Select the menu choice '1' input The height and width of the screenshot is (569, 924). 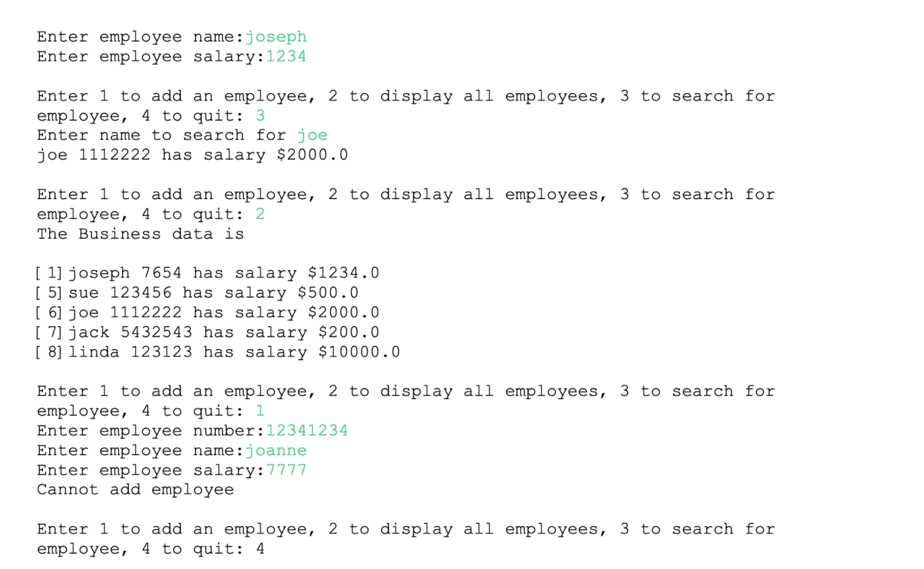[x=260, y=410]
